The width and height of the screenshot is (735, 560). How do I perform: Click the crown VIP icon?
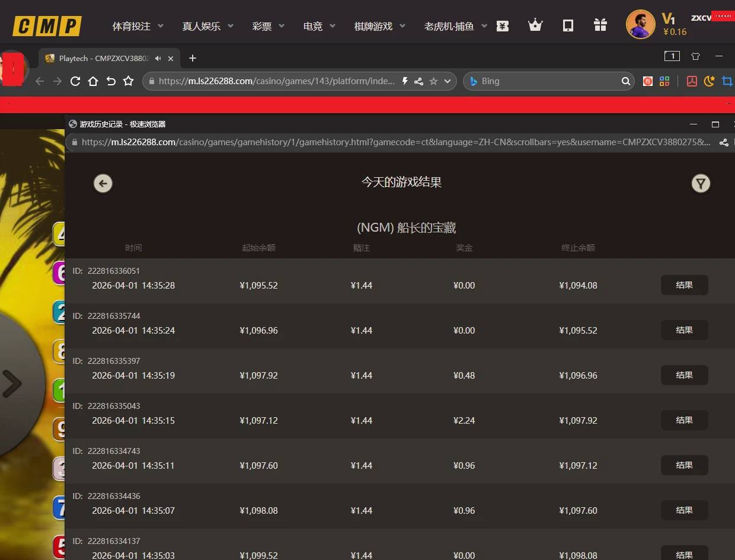click(535, 25)
